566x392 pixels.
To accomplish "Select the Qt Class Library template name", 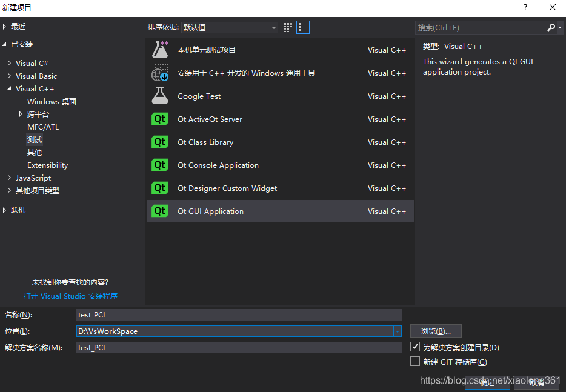I will tap(205, 142).
